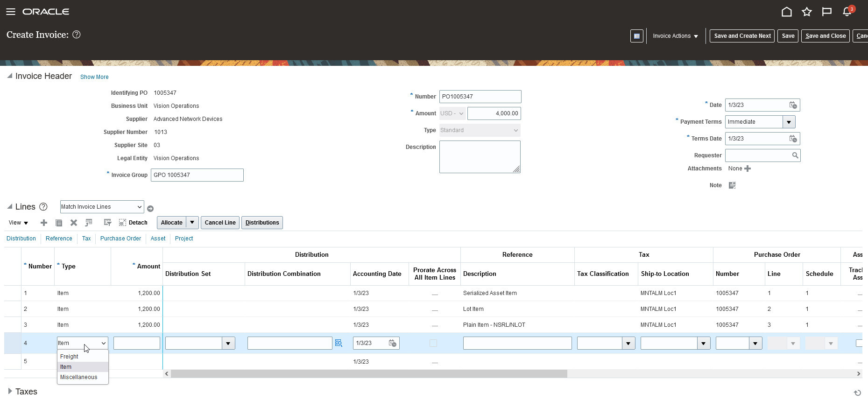The image size is (868, 401).
Task: Open Create Invoice help icon
Action: (x=77, y=35)
